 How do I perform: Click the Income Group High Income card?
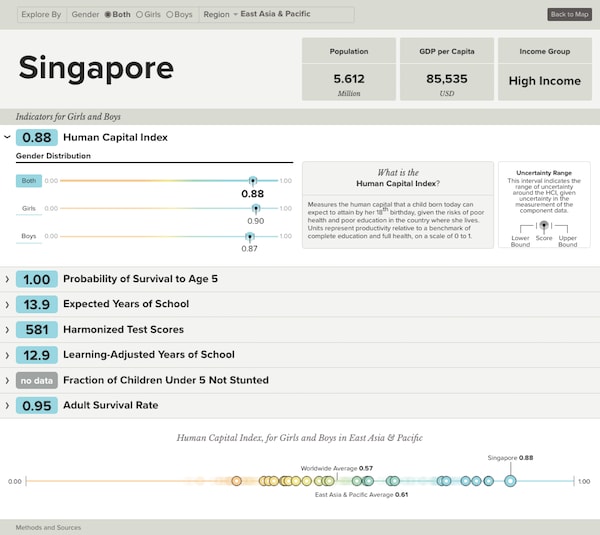[545, 69]
